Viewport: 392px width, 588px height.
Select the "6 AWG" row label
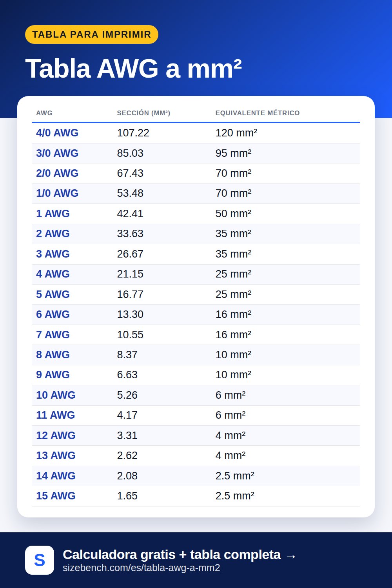pos(53,314)
